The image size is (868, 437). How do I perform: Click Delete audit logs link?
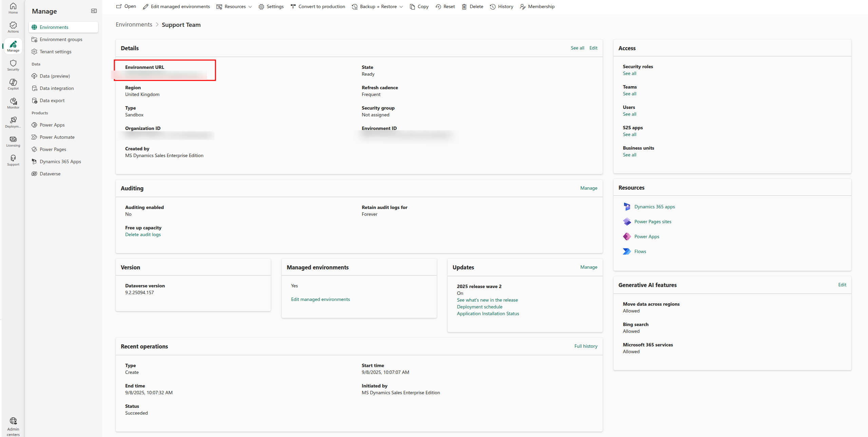pos(143,234)
